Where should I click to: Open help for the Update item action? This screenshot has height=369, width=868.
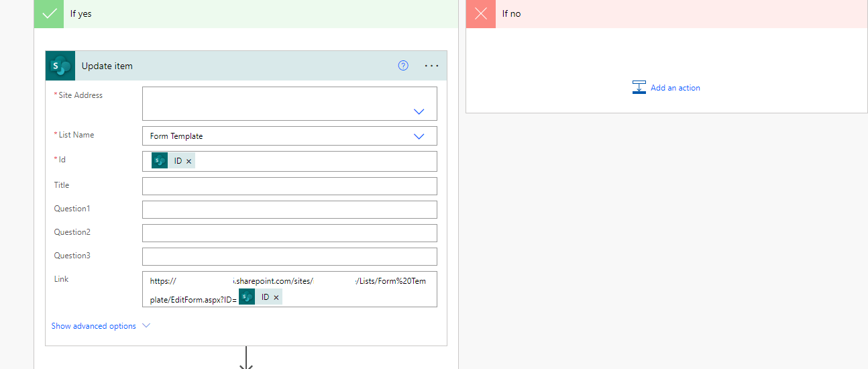click(403, 66)
